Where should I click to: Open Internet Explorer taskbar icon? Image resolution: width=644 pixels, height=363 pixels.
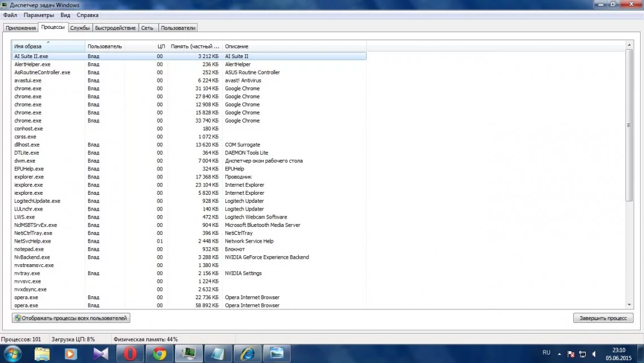247,353
